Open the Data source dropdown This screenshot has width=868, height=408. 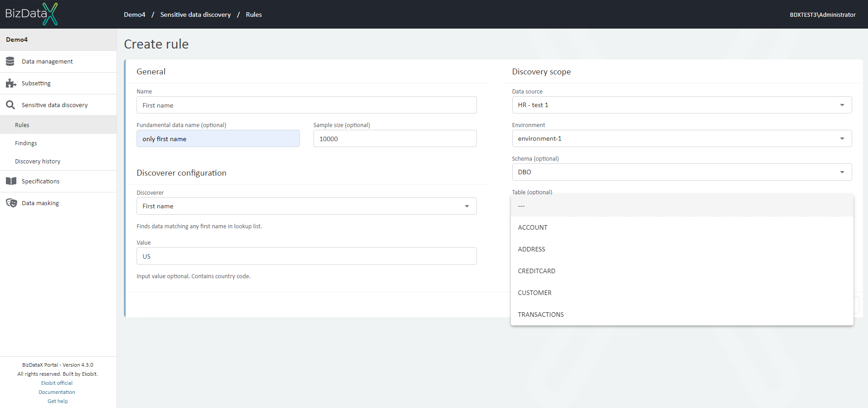[x=682, y=105]
